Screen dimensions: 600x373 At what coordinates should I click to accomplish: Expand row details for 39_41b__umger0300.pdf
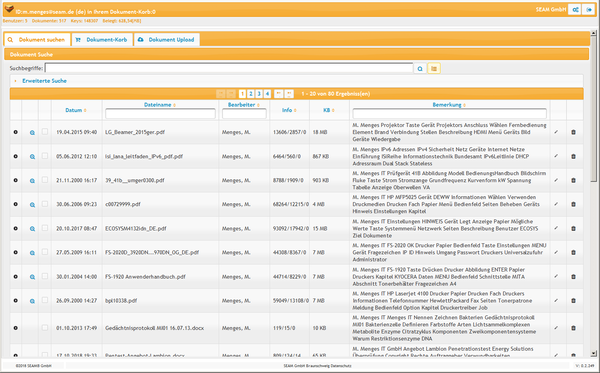click(x=16, y=180)
